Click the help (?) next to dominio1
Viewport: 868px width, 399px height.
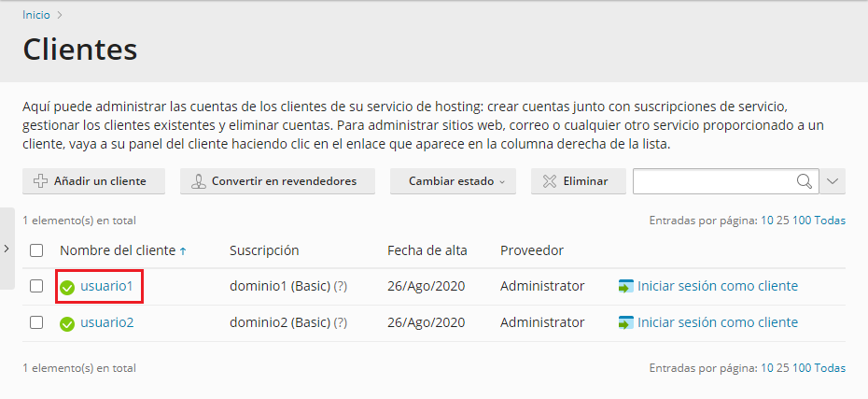point(341,286)
